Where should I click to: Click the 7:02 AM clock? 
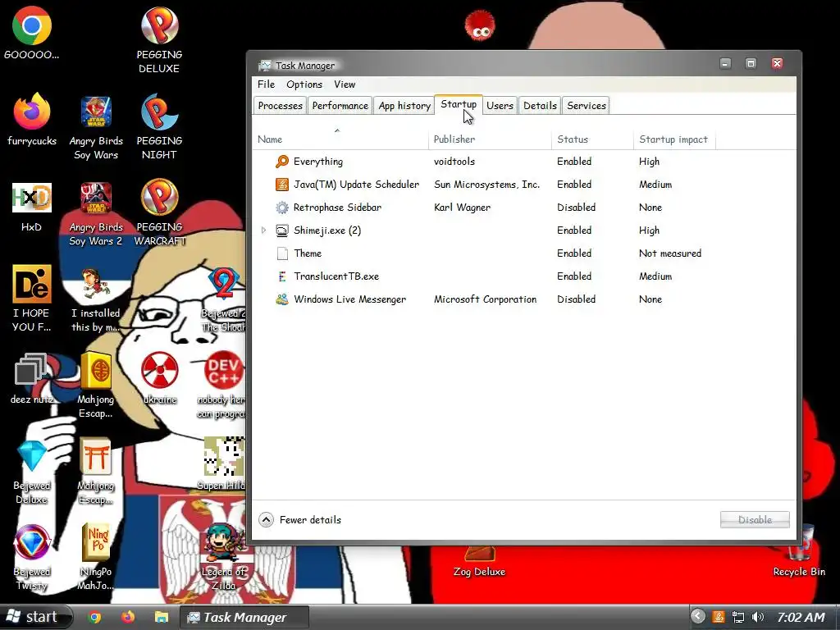coord(801,617)
